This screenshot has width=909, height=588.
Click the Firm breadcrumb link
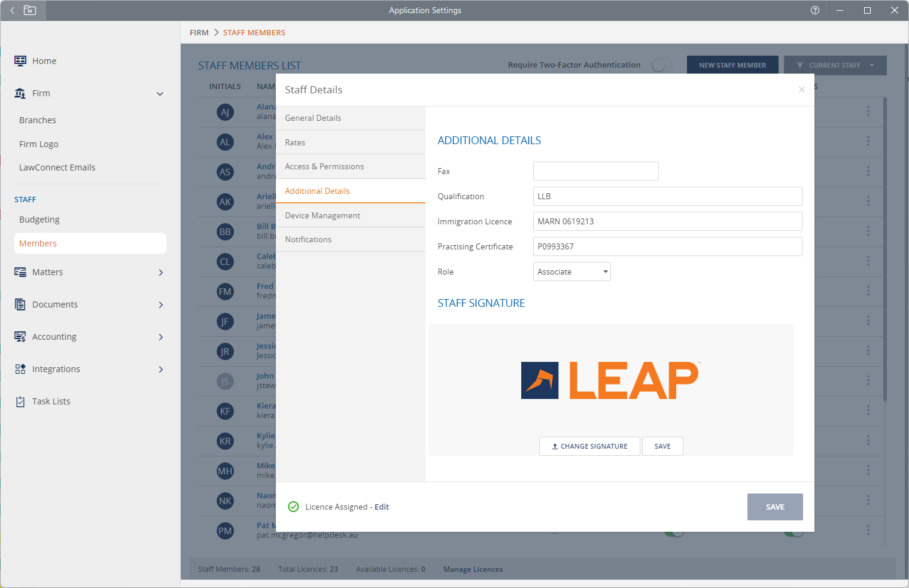pyautogui.click(x=199, y=33)
